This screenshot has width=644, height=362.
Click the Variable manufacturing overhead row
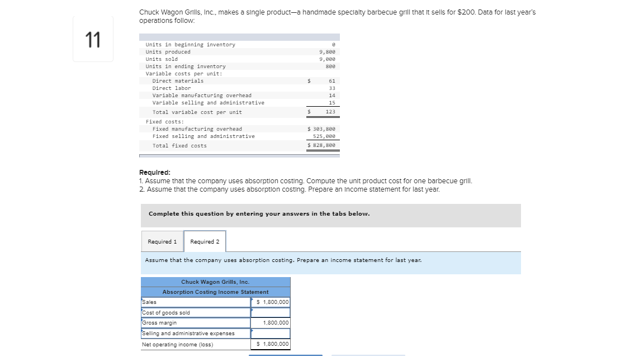[239, 95]
